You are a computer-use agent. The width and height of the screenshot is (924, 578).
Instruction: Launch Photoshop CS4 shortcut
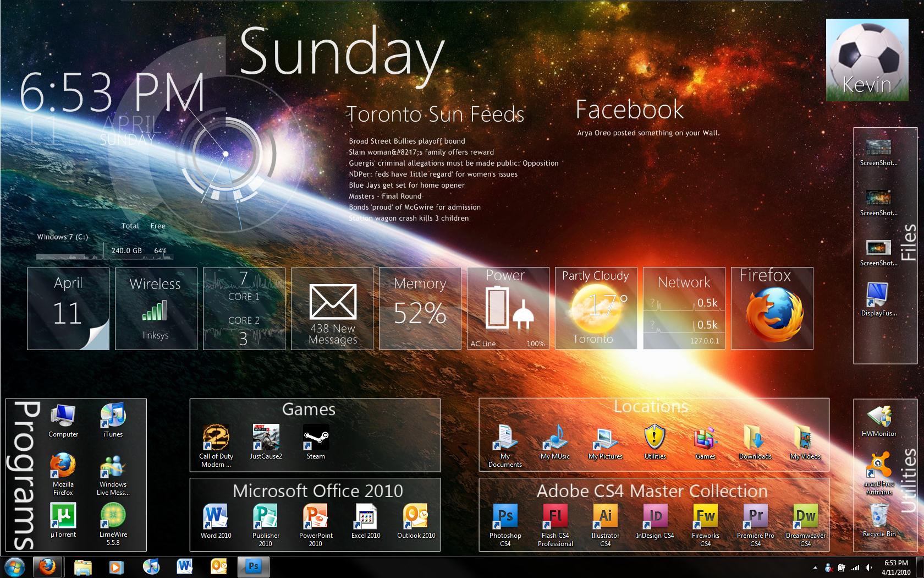tap(505, 525)
